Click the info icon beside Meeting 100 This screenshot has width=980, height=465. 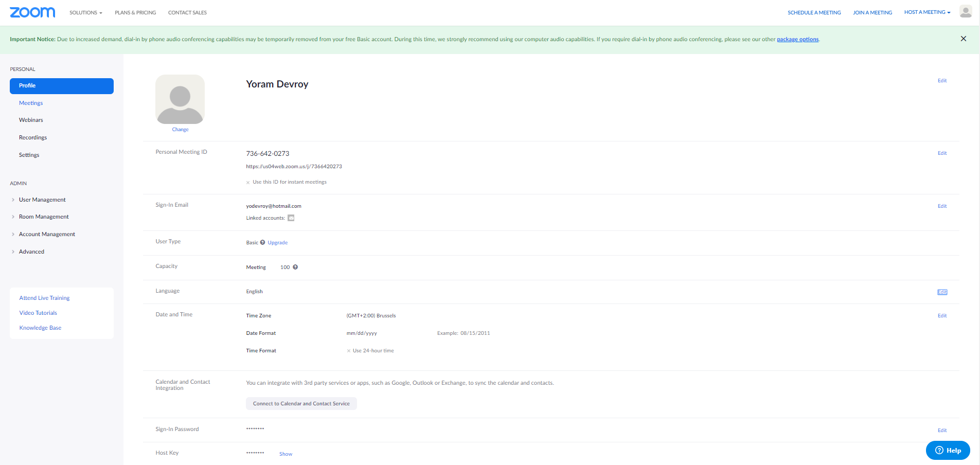tap(295, 267)
